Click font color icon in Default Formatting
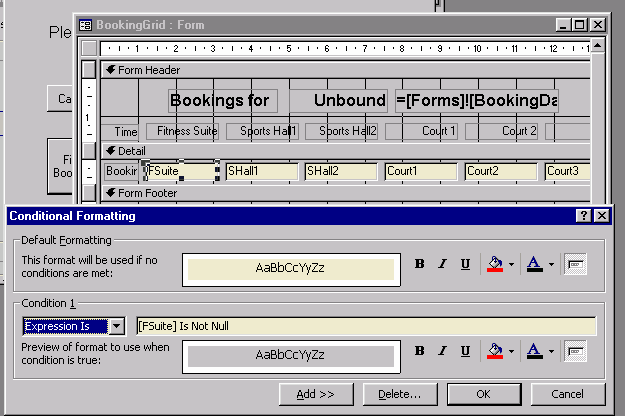 534,264
